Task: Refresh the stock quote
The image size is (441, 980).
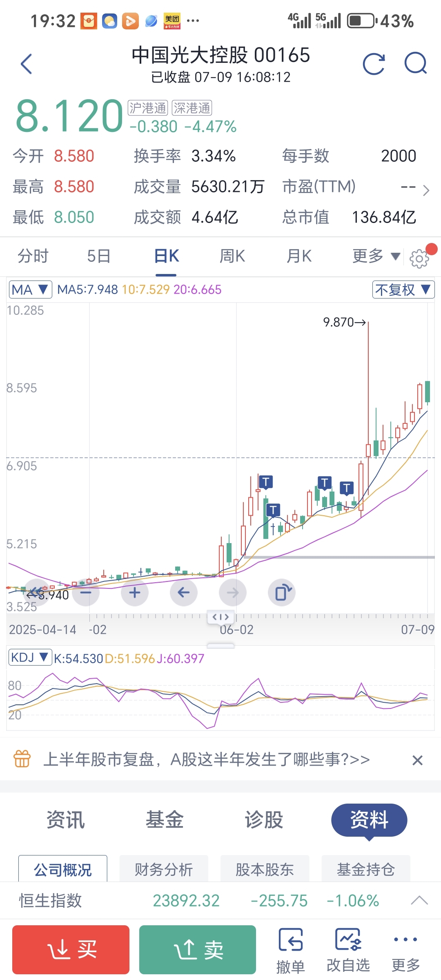Action: (x=374, y=64)
